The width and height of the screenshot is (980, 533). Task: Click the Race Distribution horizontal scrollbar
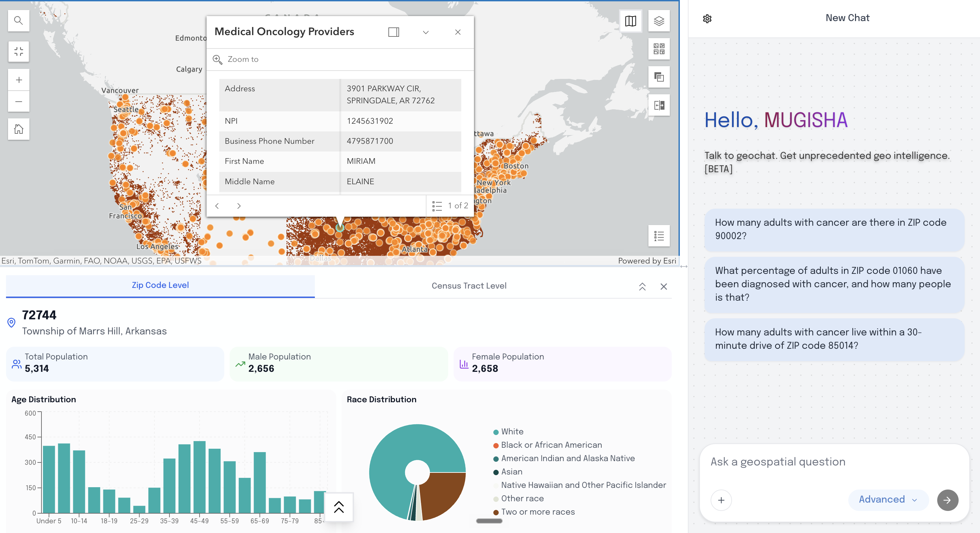489,521
